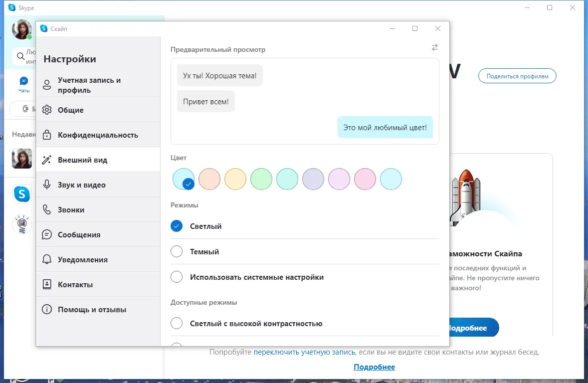The image size is (588, 383).
Task: Click the Calls phone handset icon
Action: 47,209
